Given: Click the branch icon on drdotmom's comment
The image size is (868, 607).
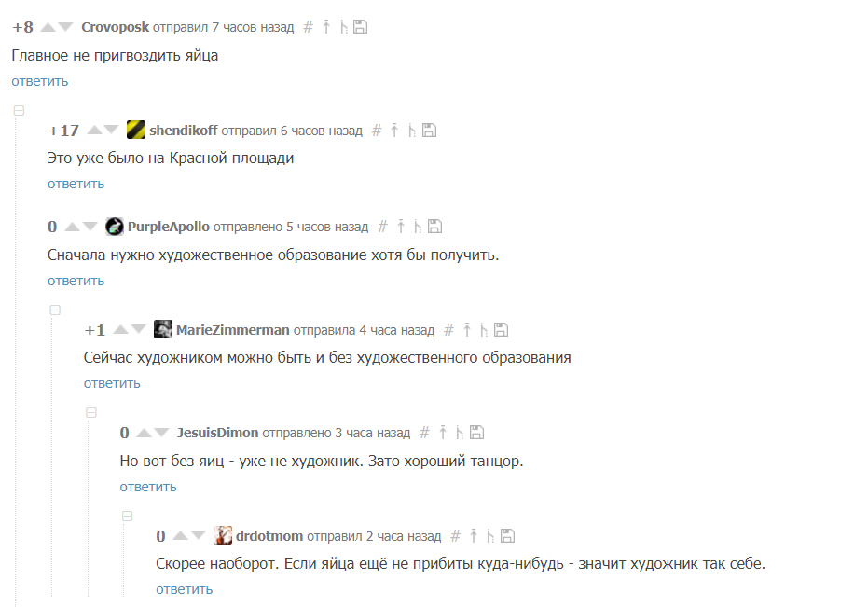Looking at the screenshot, I should tap(489, 535).
